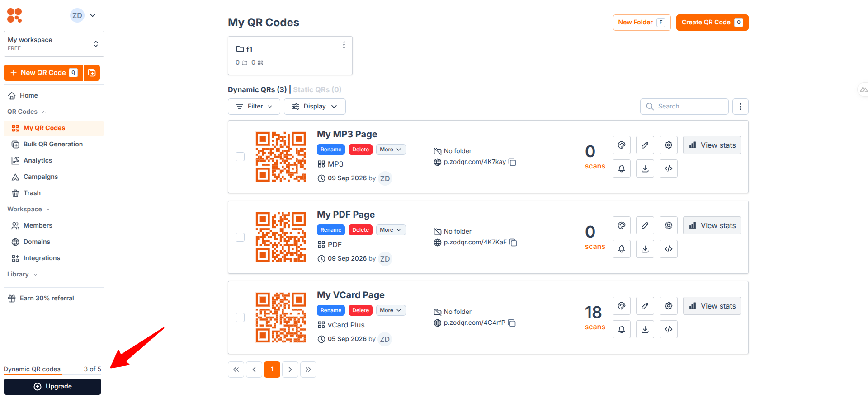Open the More dropdown for My VCard Page
Image resolution: width=868 pixels, height=402 pixels.
[x=391, y=310]
